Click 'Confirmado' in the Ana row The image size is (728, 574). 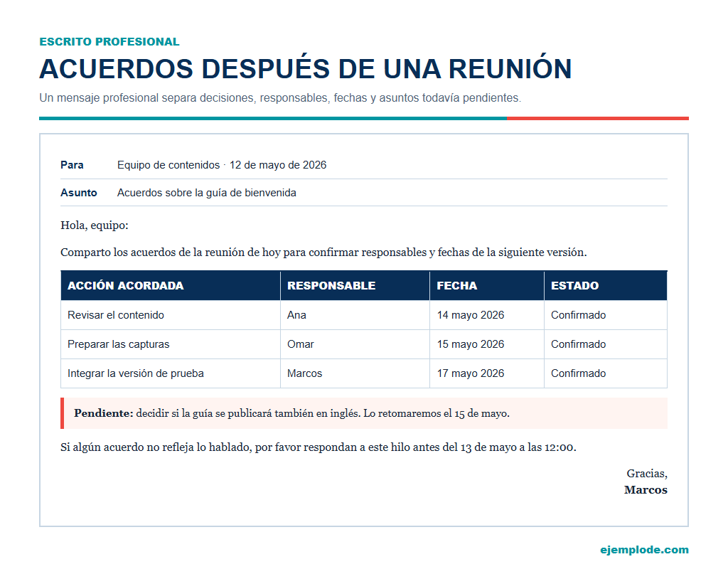(606, 315)
